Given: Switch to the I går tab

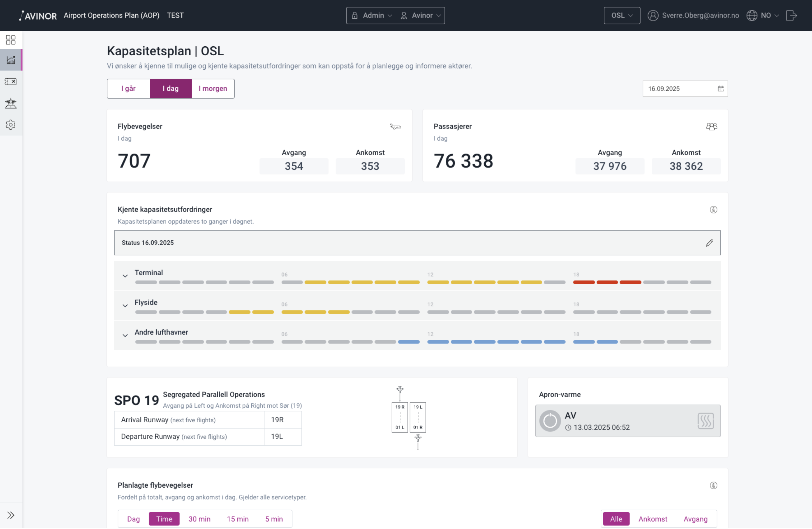Looking at the screenshot, I should pyautogui.click(x=128, y=89).
